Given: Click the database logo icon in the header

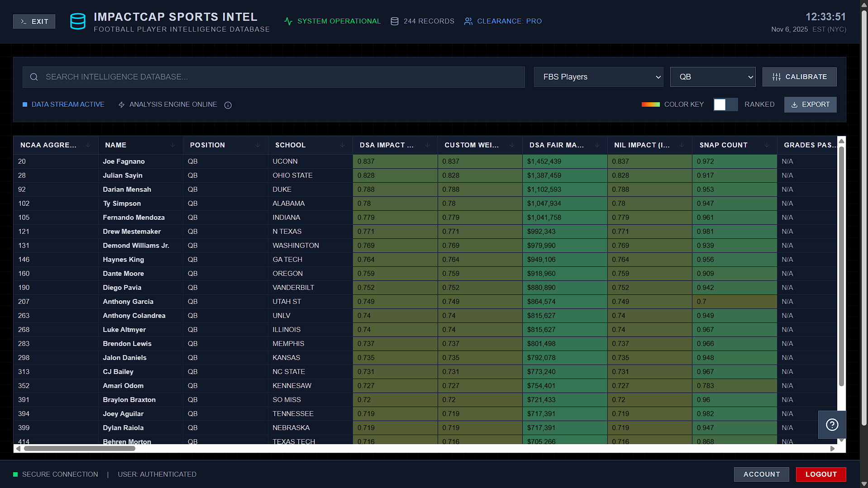Looking at the screenshot, I should point(77,21).
